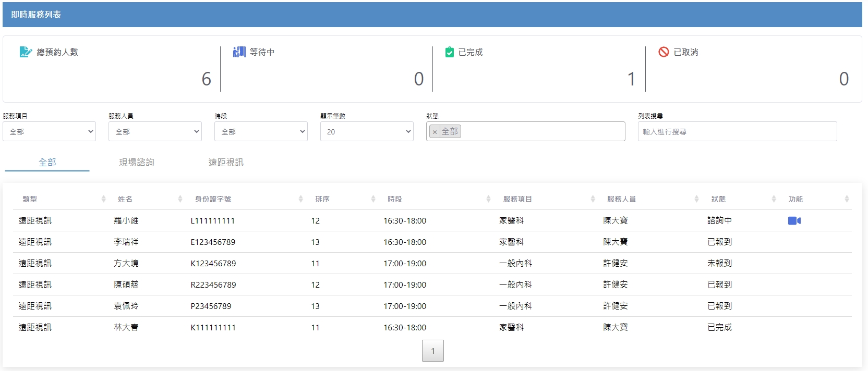Viewport: 868px width, 371px height.
Task: Sort table by 狀態 column arrows
Action: [774, 199]
